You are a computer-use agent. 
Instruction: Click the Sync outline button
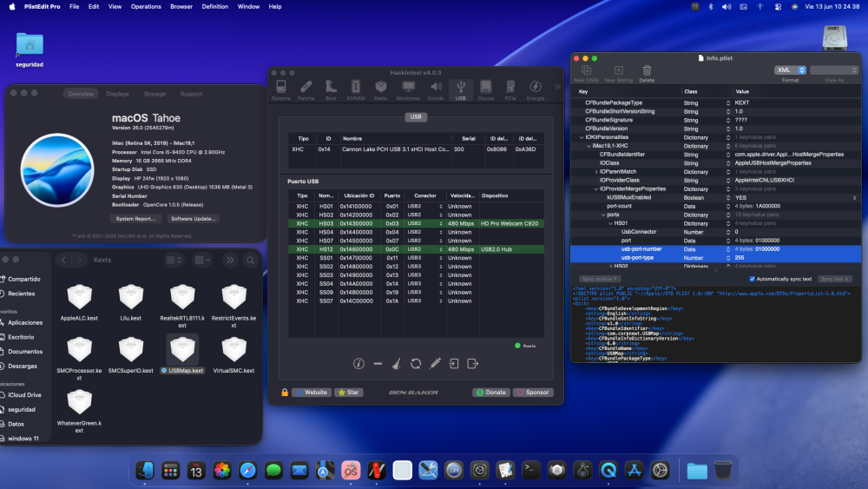pos(600,279)
